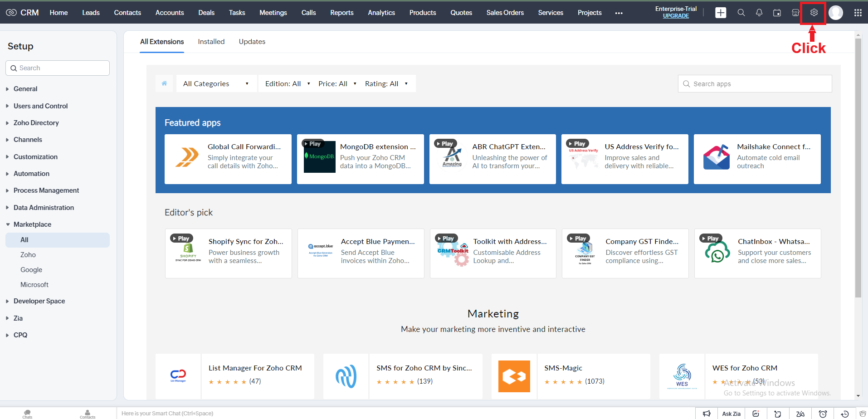This screenshot has width=868, height=419.
Task: Click the plus create-new icon
Action: (x=720, y=13)
